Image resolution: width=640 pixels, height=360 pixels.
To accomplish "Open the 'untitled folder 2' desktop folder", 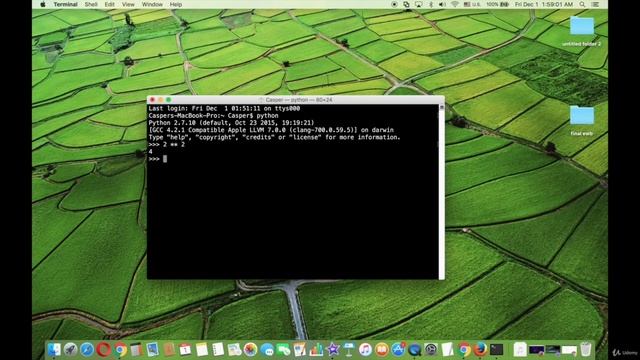I will [x=582, y=31].
